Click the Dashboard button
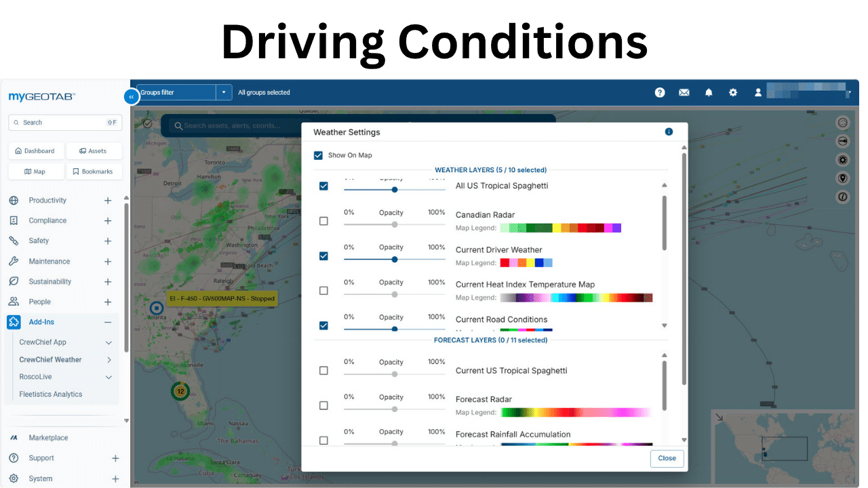868x488 pixels. [x=36, y=151]
